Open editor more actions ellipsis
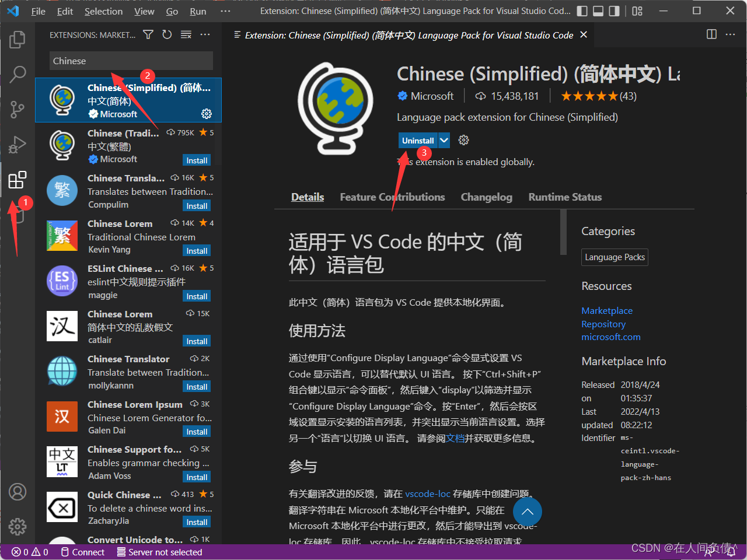Viewport: 747px width, 560px height. click(x=730, y=34)
